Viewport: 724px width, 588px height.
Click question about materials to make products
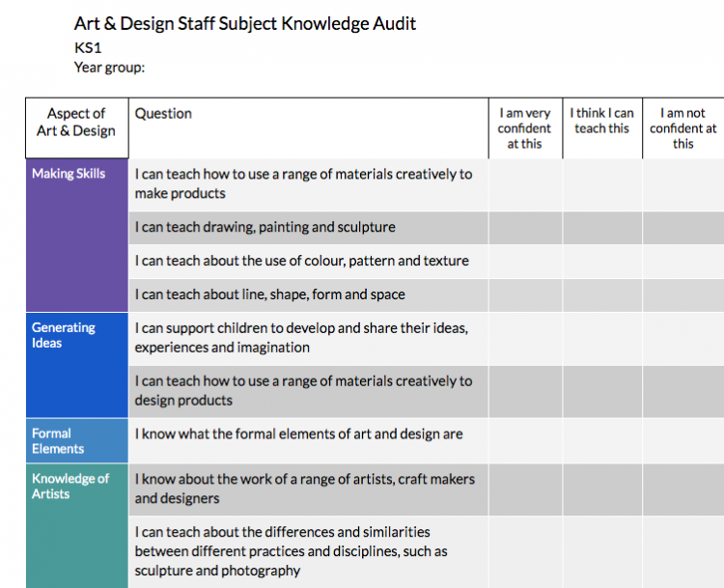pyautogui.click(x=309, y=184)
